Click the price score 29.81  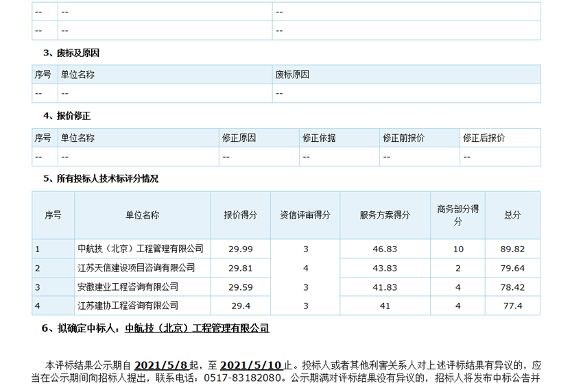pyautogui.click(x=241, y=268)
